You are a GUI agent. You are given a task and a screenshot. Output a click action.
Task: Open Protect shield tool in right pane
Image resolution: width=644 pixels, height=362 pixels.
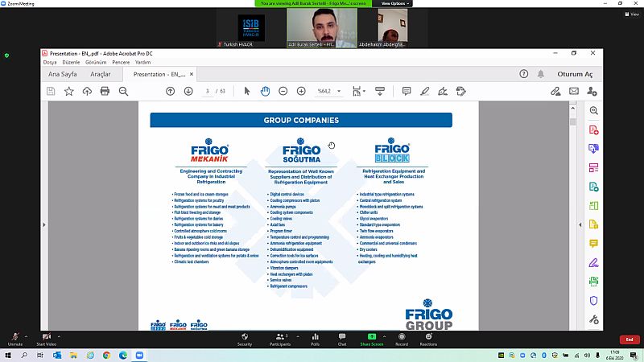pos(593,300)
